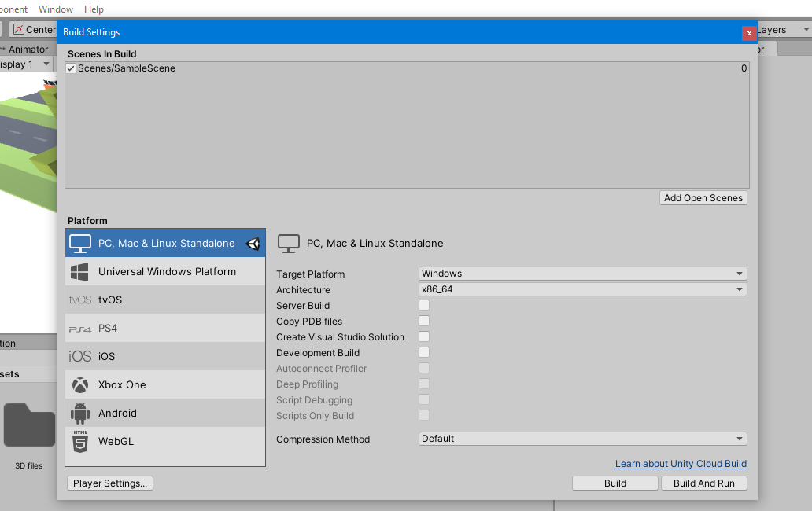Click the Build button
Screen dimensions: 812x511
point(615,483)
